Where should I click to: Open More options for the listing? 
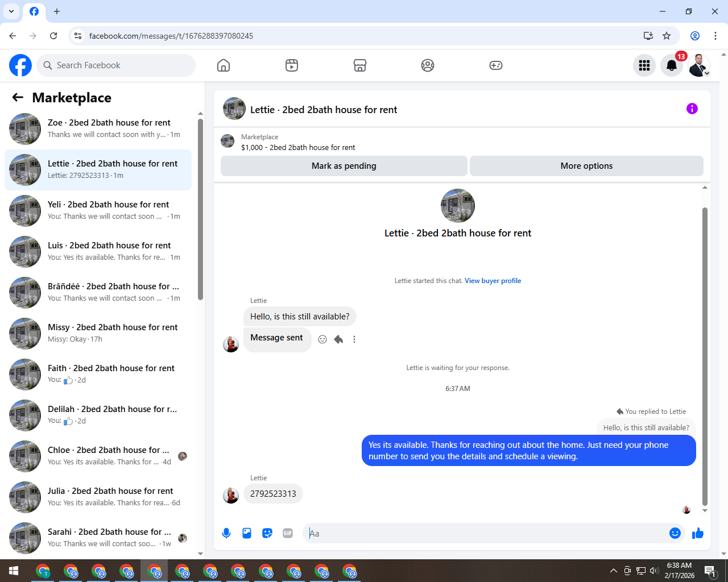(586, 166)
